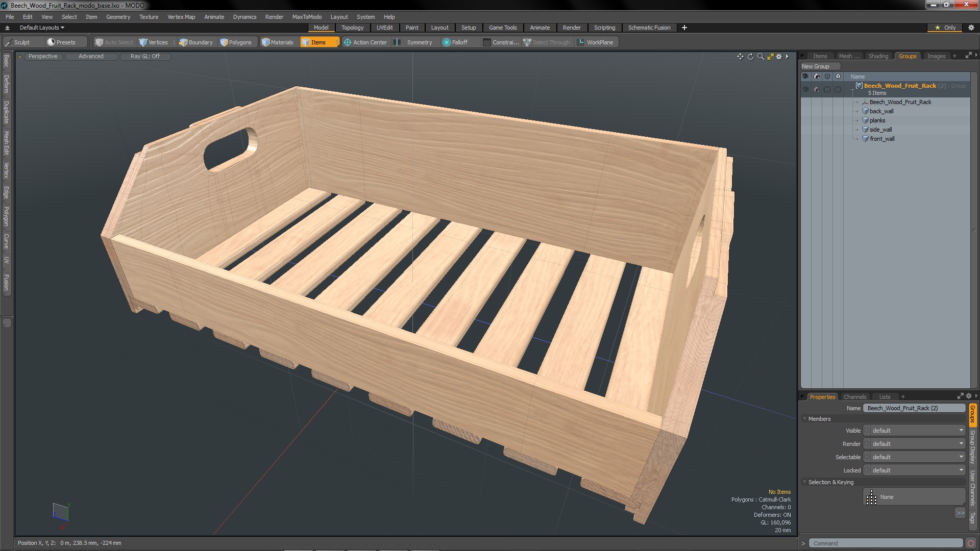Toggle the Only star filter
The height and width of the screenshot is (551, 980).
click(x=945, y=28)
